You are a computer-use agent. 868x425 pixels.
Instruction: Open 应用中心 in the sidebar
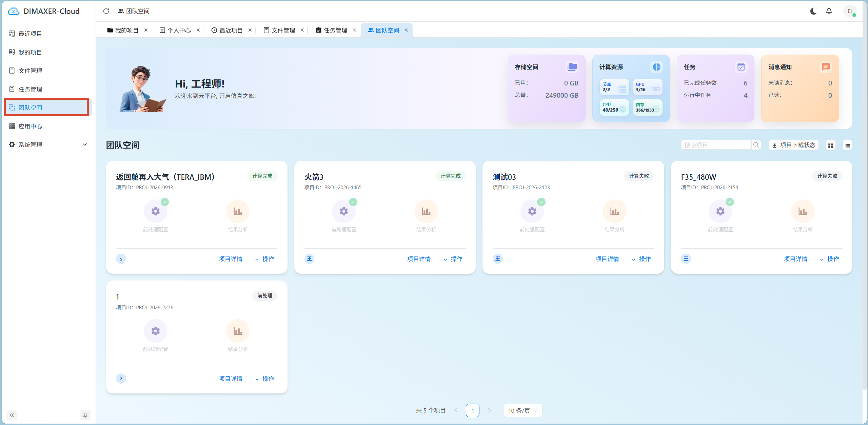point(48,126)
